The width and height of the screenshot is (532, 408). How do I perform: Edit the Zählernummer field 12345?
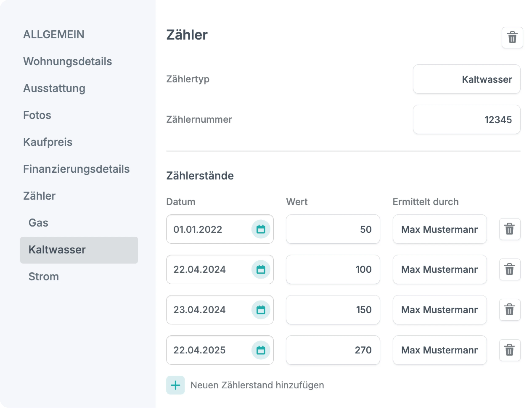(x=467, y=119)
